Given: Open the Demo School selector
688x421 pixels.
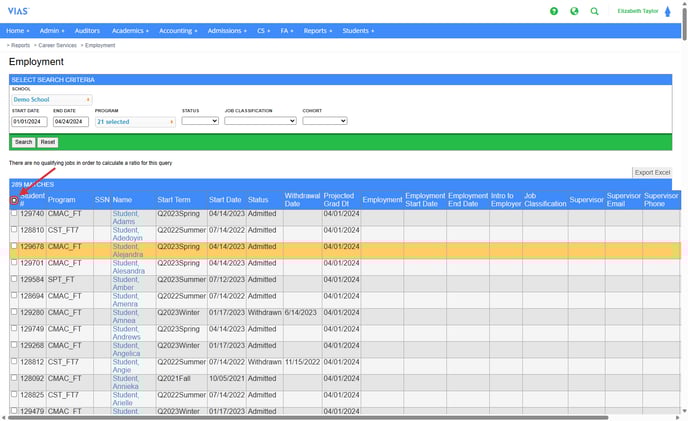Looking at the screenshot, I should click(52, 99).
